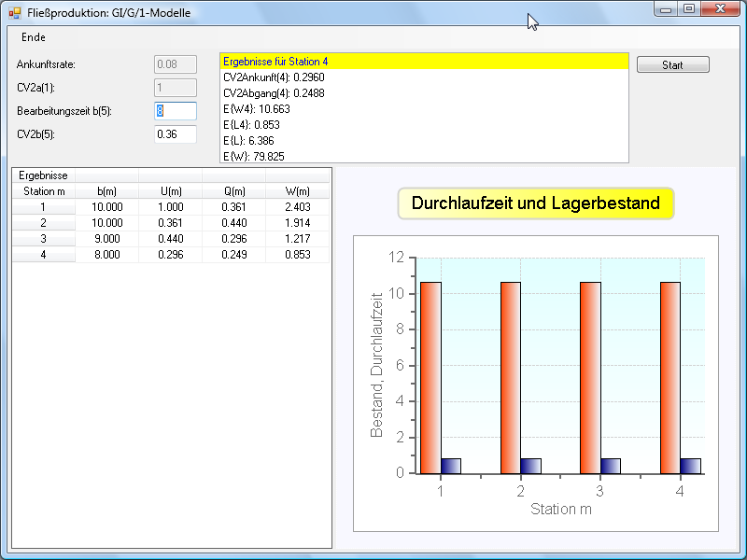Click the Bearbeitungszeit b(5) input field

pyautogui.click(x=176, y=111)
